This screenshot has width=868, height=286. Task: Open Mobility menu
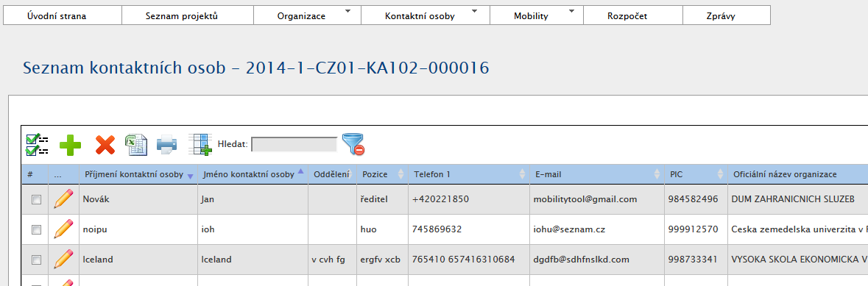click(x=537, y=15)
